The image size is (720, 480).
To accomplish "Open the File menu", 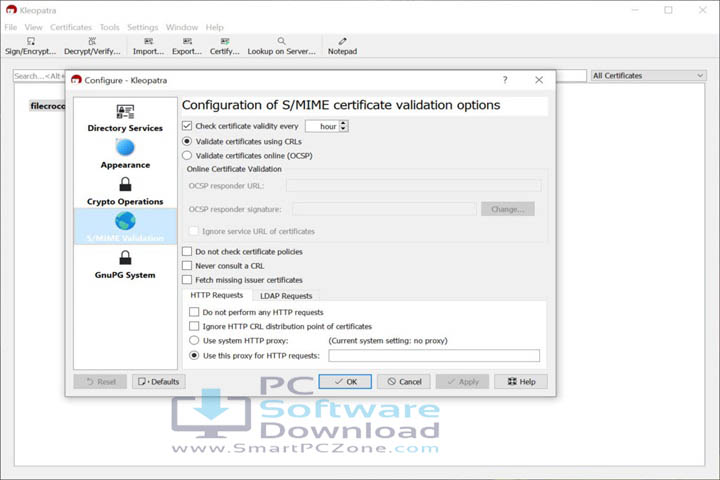I will point(11,27).
